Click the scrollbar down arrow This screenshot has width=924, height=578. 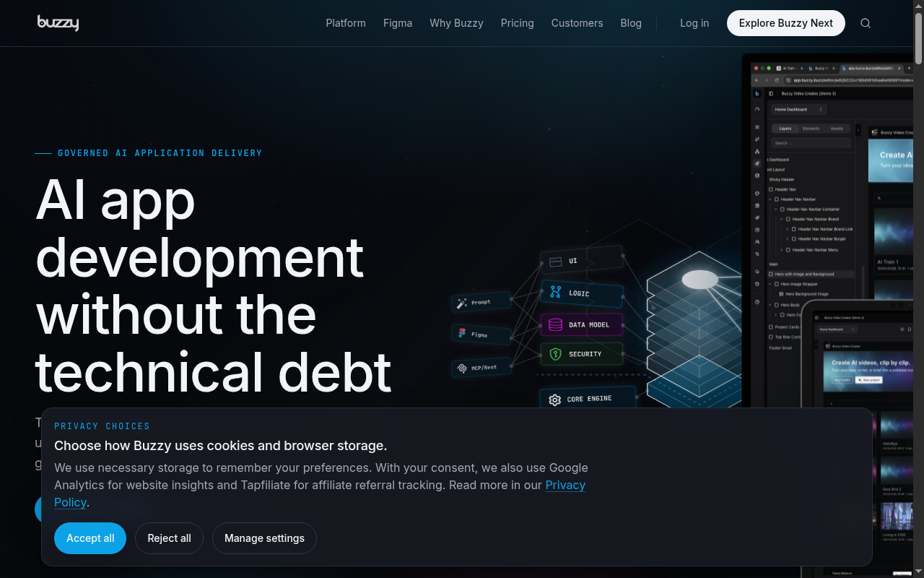pos(918,572)
